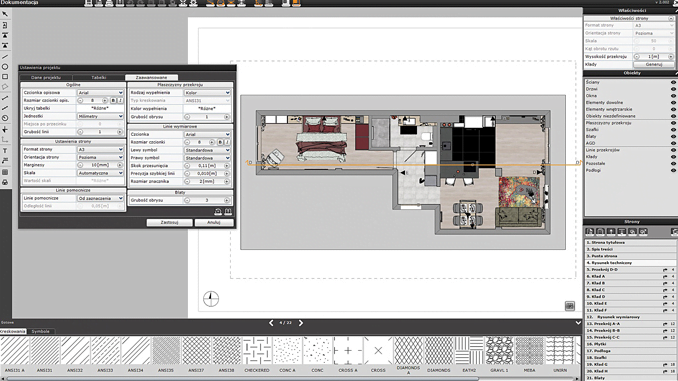Select the arrow pointer tool in left toolbar
Viewport: 678px width, 381px height.
point(5,14)
